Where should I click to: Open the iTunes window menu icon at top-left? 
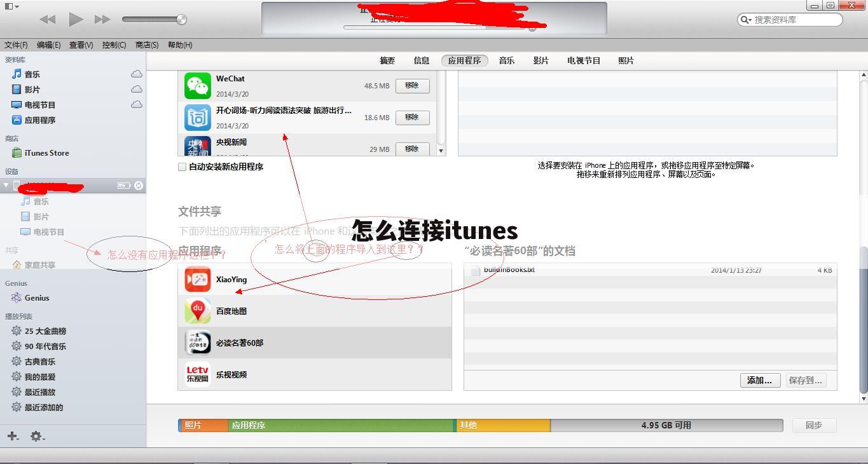click(x=11, y=6)
